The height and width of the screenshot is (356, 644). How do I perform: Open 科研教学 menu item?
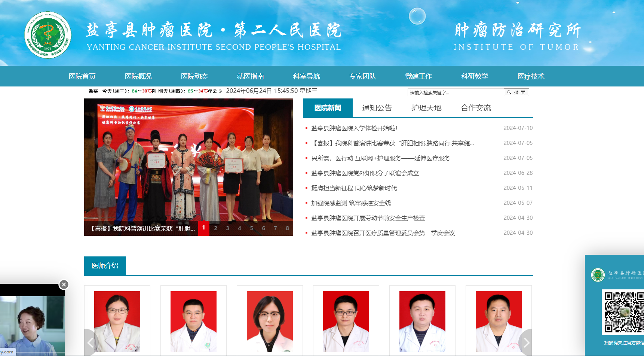(x=475, y=76)
